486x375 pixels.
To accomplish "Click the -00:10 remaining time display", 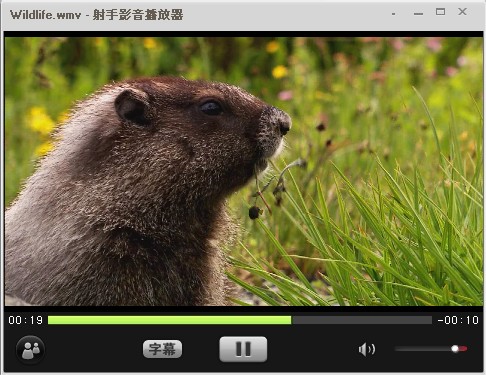I will click(458, 320).
